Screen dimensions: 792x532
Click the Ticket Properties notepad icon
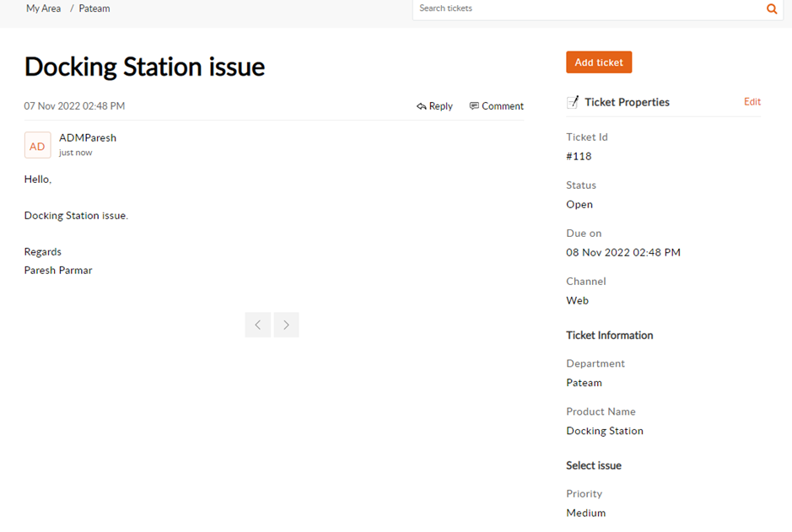573,102
